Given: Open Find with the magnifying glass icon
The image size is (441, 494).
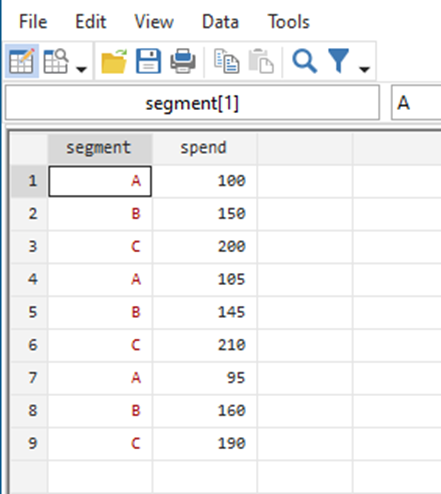Looking at the screenshot, I should (x=304, y=61).
